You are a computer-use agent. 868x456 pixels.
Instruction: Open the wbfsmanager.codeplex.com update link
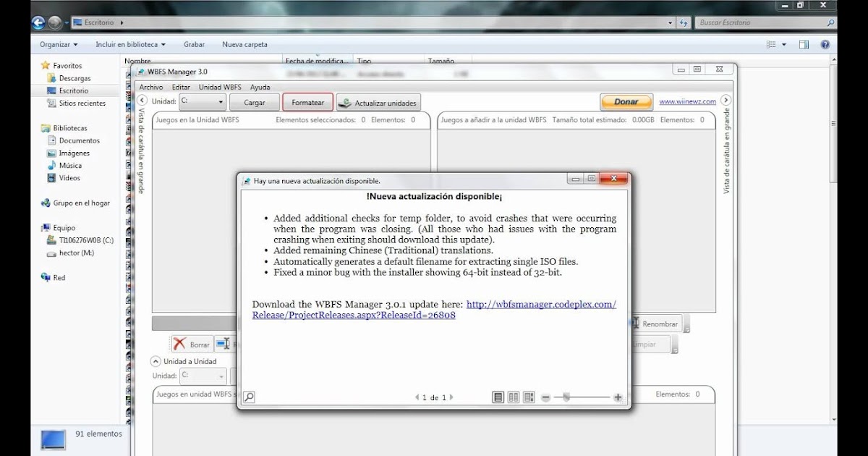434,310
